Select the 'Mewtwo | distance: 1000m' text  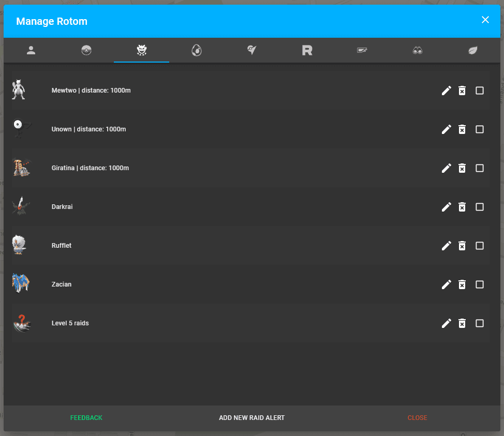pos(91,91)
